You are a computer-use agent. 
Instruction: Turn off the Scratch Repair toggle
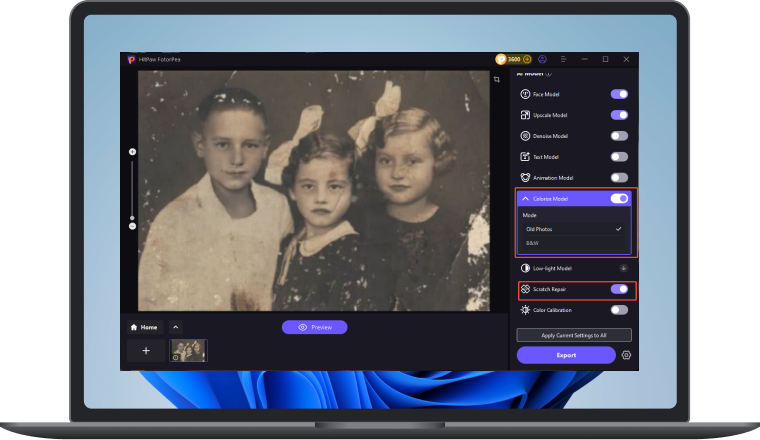[x=619, y=289]
